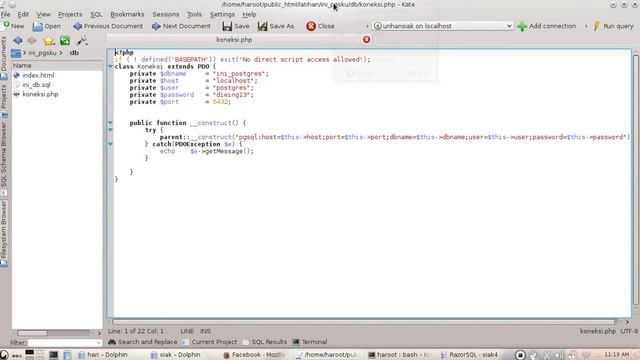640x360 pixels.
Task: Open the bookmarks star icon in file browser
Action: coord(49,41)
